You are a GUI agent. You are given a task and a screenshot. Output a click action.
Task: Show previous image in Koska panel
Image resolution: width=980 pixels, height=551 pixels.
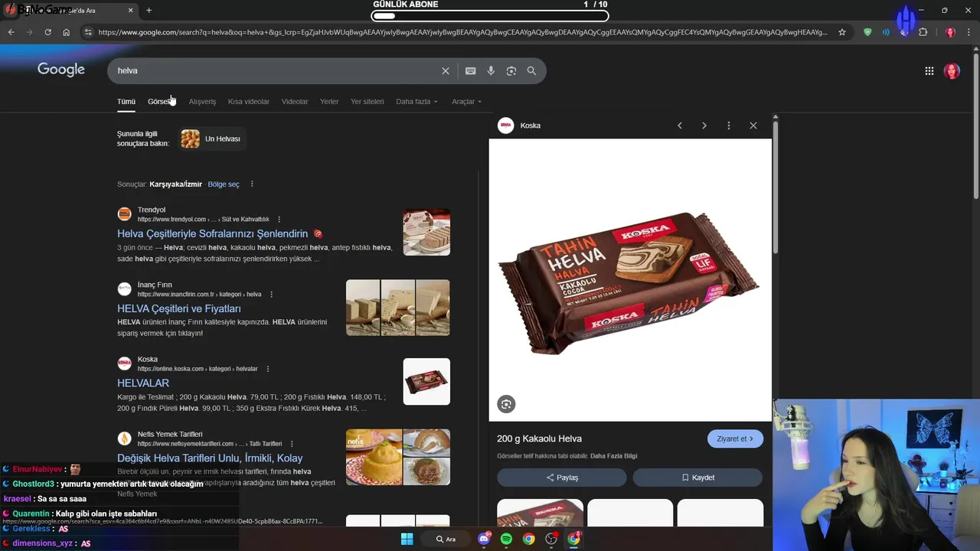679,126
